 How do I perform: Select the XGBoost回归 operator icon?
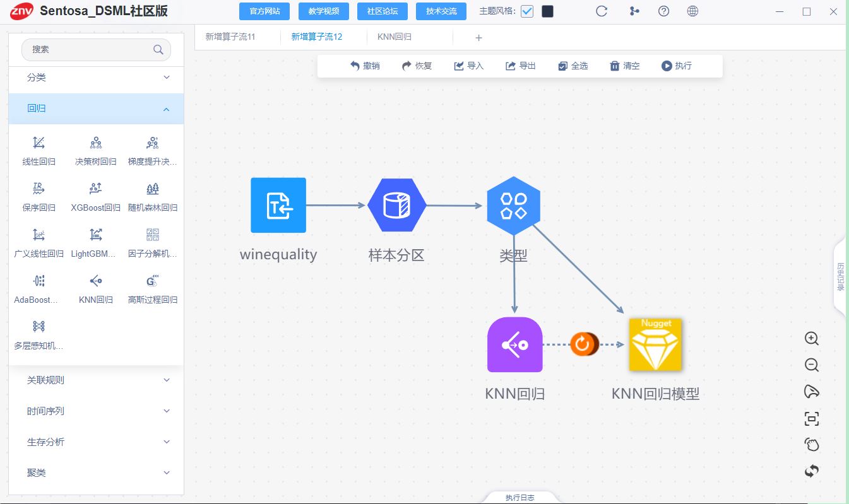[96, 189]
